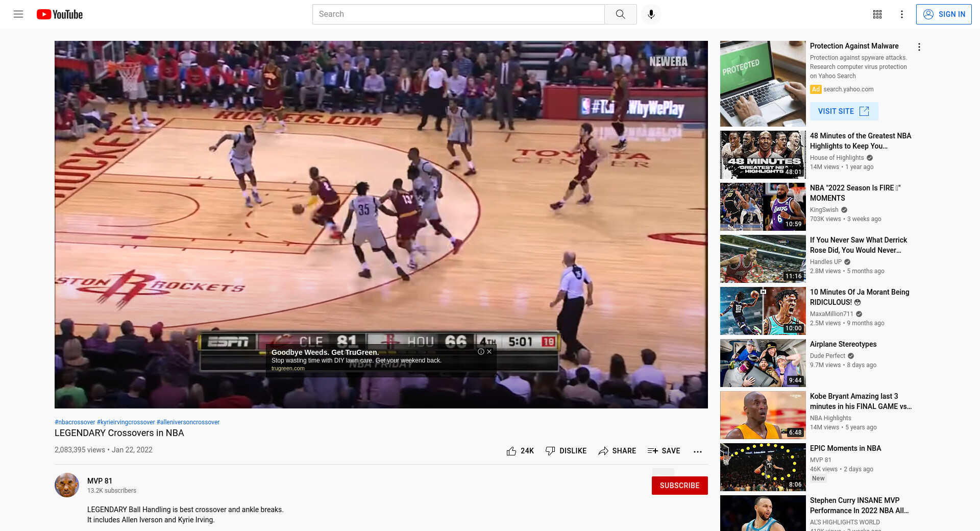Sign in to YouTube
980x531 pixels.
(x=944, y=14)
